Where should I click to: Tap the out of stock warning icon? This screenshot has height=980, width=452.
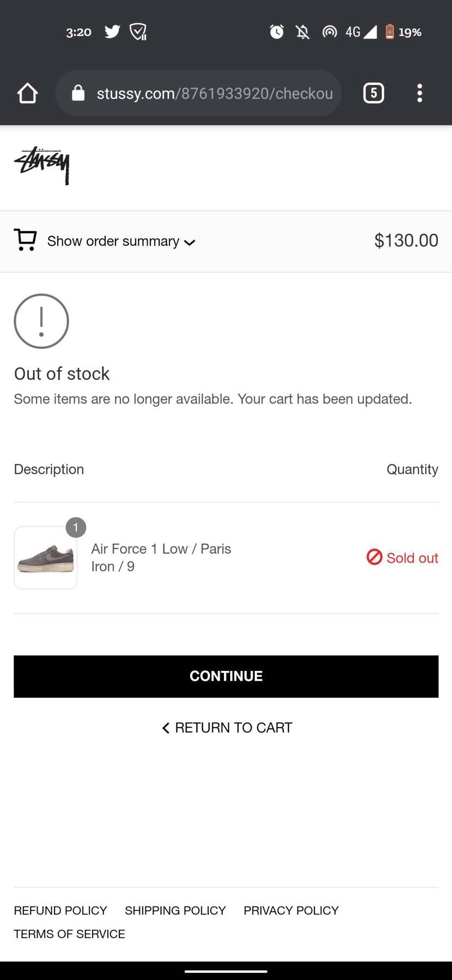tap(41, 321)
